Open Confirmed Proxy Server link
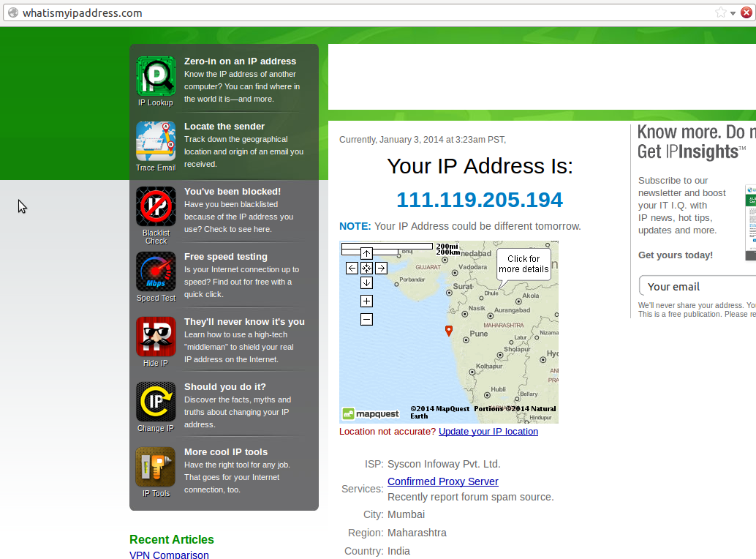Viewport: 756px width, 559px height. tap(443, 481)
